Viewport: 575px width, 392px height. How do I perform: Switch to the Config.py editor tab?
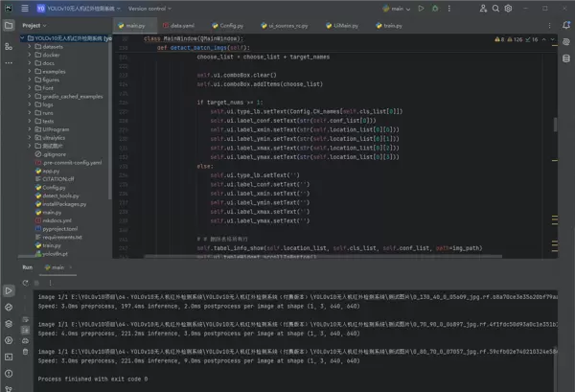pyautogui.click(x=230, y=26)
